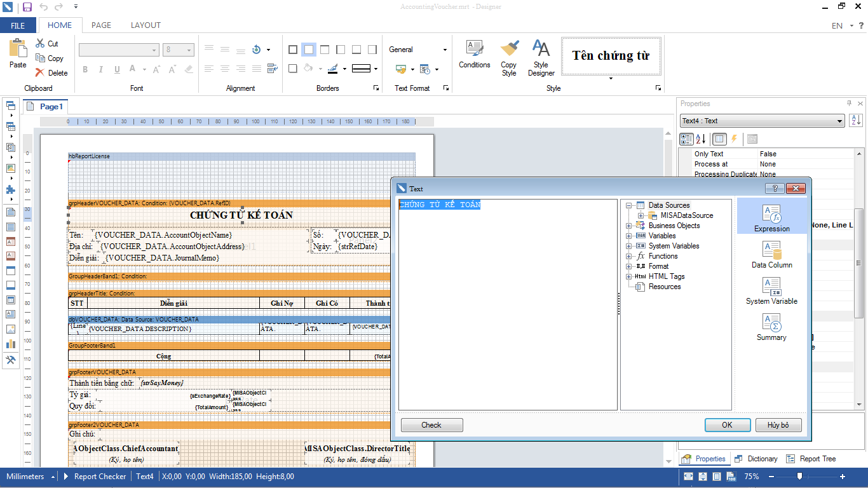Click the puzzle piece components icon
Viewport: 868px width, 488px height.
click(x=10, y=189)
